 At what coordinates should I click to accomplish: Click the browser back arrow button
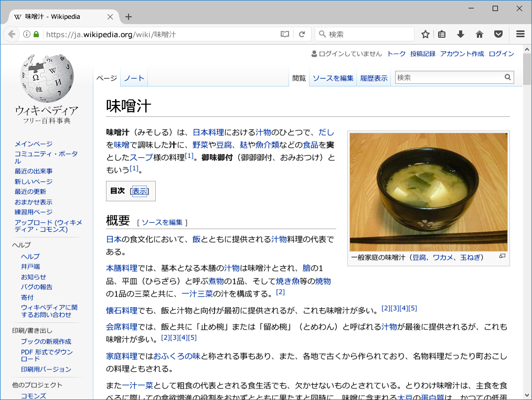click(12, 34)
